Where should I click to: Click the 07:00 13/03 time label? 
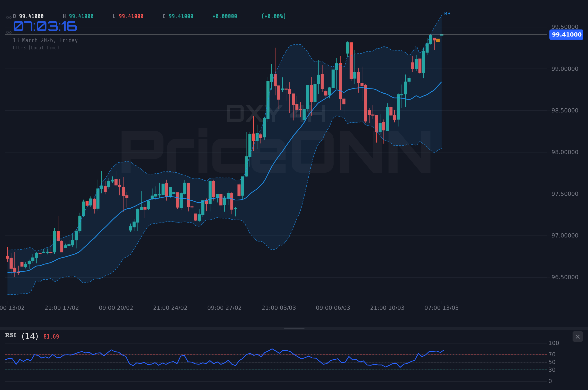(x=442, y=308)
